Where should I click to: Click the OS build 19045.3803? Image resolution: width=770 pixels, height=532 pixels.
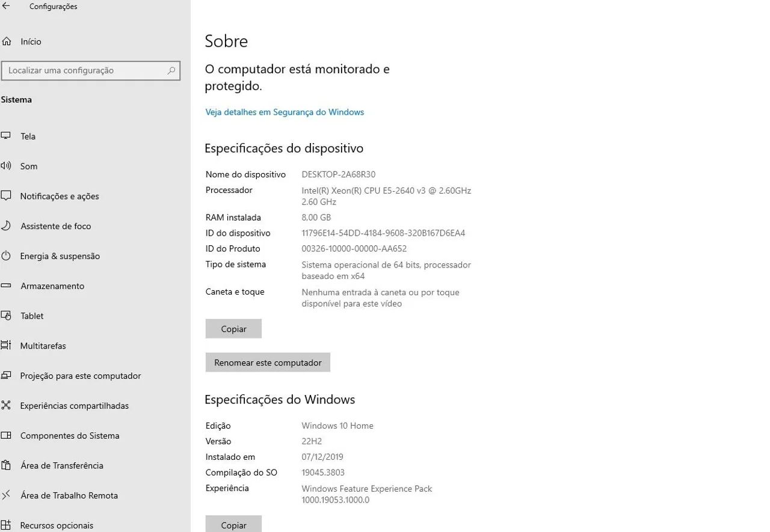323,472
